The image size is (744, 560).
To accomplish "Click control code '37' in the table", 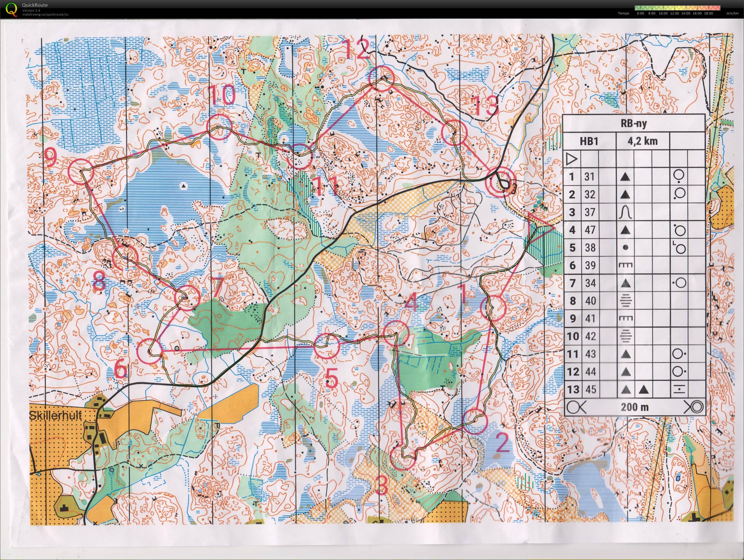I will [x=589, y=213].
